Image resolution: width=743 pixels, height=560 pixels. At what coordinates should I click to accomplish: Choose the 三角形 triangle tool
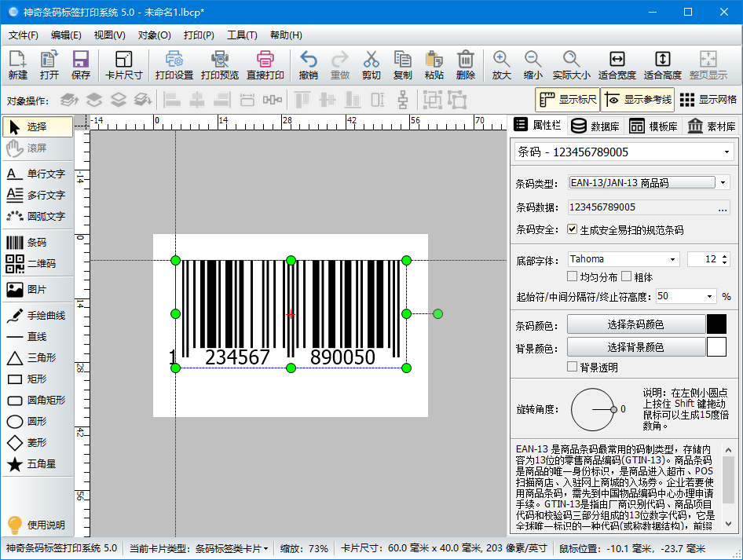tap(38, 357)
